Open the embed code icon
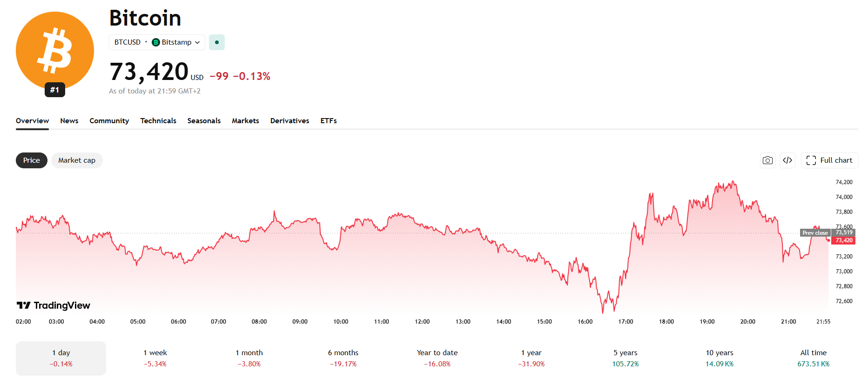This screenshot has height=384, width=868. click(x=787, y=160)
